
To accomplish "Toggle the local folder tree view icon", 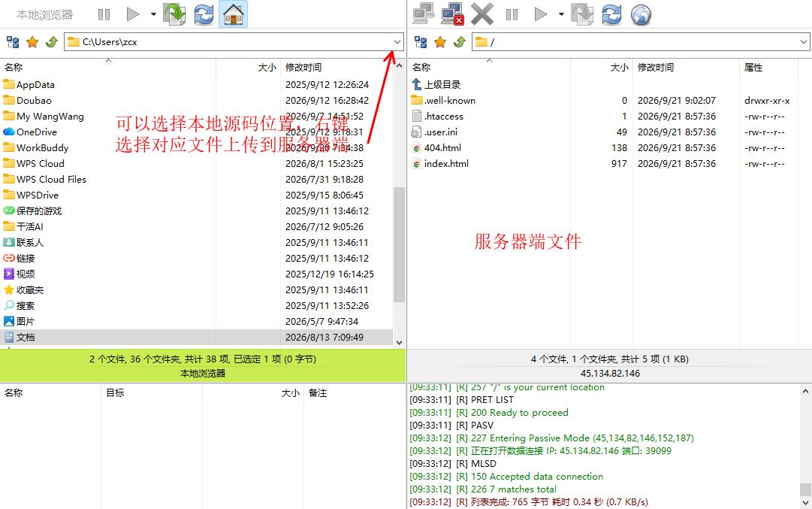I will coord(13,42).
